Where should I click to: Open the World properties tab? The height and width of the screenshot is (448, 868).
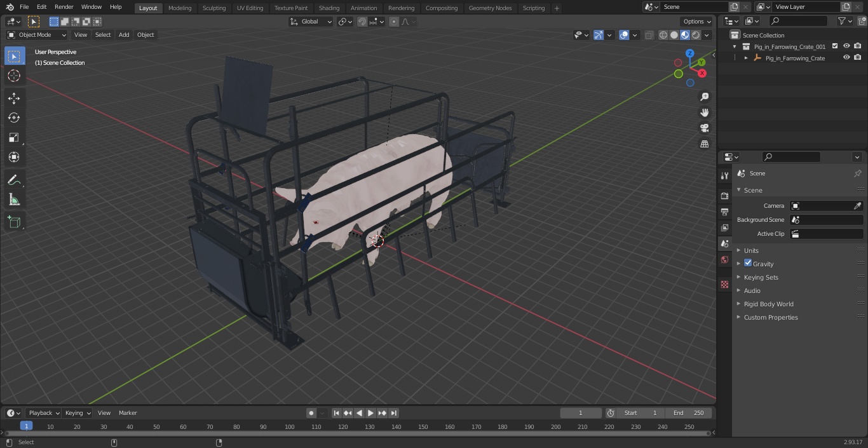pos(724,259)
